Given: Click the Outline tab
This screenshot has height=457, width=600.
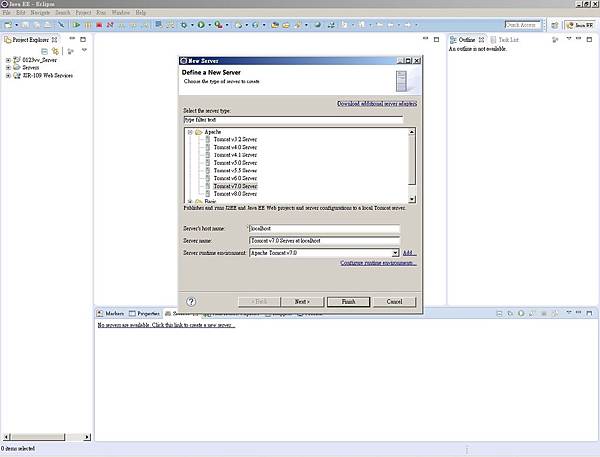Looking at the screenshot, I should (x=466, y=40).
